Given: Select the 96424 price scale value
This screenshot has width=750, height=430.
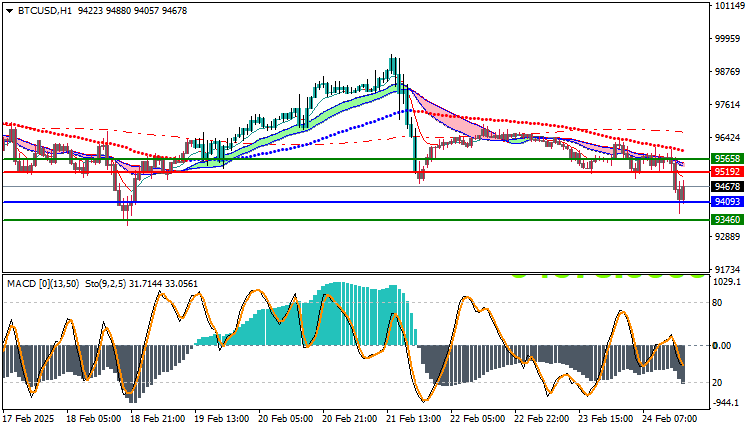Looking at the screenshot, I should pos(728,138).
